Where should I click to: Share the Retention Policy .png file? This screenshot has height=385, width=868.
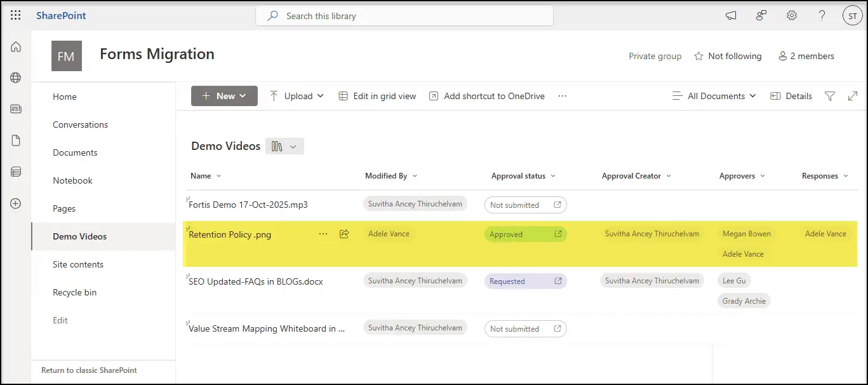coord(344,234)
